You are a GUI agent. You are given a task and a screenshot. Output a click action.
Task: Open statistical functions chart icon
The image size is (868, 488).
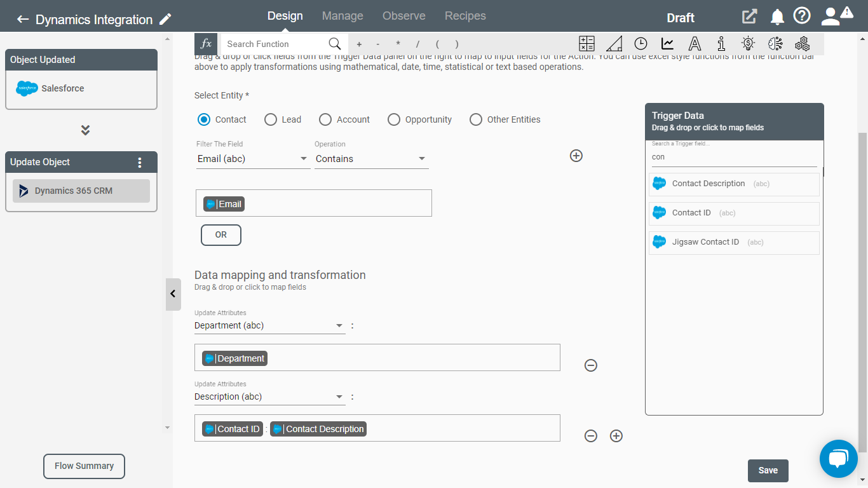(x=667, y=43)
